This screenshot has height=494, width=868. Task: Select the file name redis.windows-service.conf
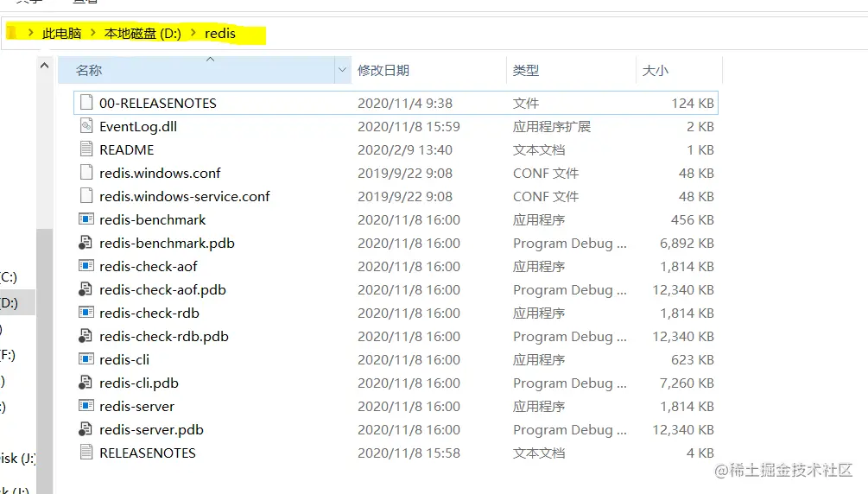(x=184, y=196)
